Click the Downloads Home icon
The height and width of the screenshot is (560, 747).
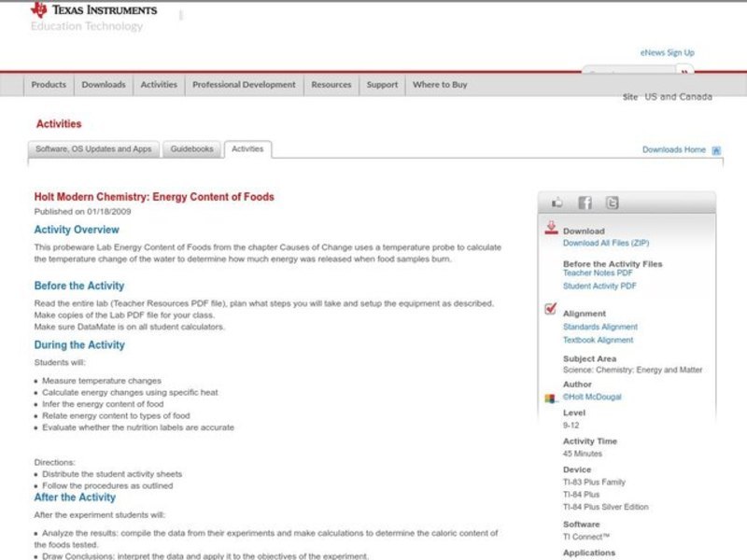coord(716,148)
